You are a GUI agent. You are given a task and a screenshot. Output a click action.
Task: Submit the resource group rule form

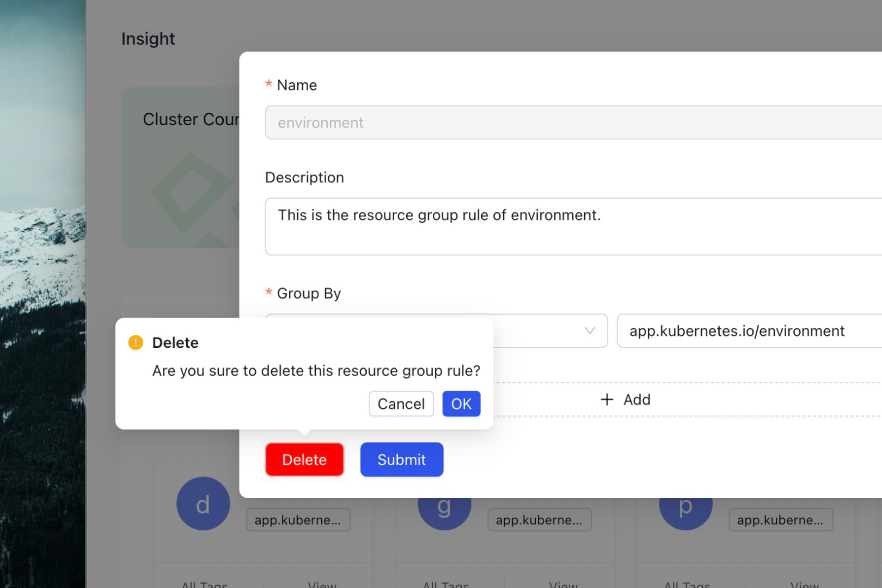pos(401,460)
